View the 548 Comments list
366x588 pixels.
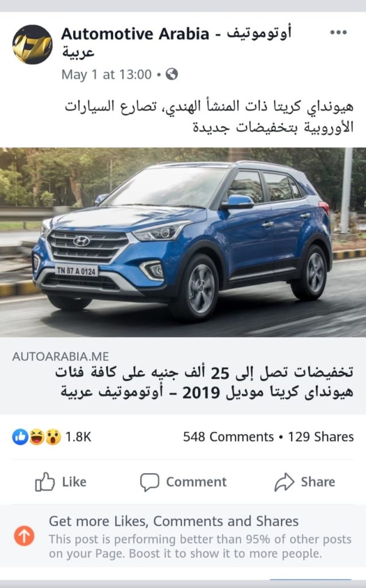[228, 437]
